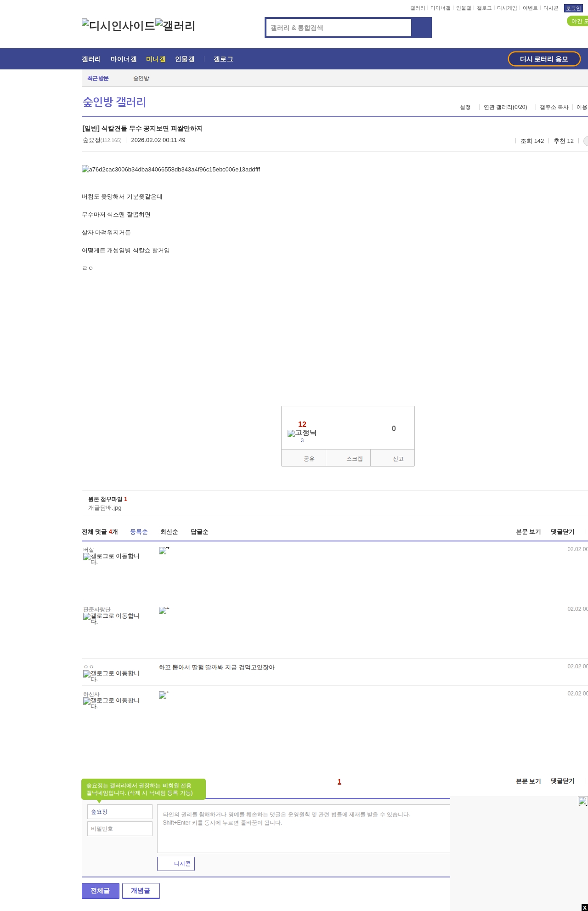Click the attached post image placeholder
The width and height of the screenshot is (588, 911).
tap(171, 170)
